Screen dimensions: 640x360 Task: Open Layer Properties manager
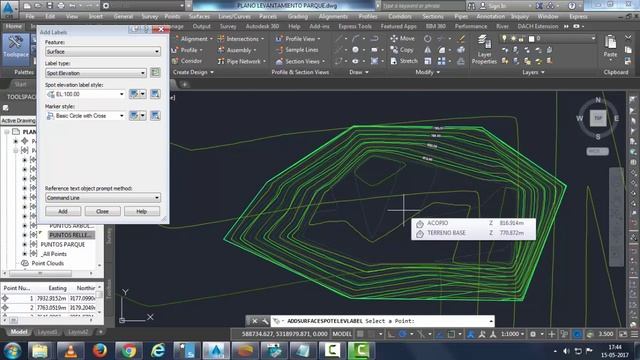[x=484, y=49]
